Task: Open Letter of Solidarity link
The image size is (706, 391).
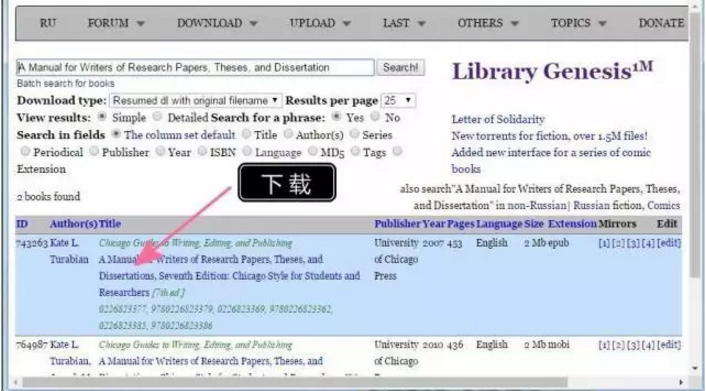Action: click(x=498, y=119)
